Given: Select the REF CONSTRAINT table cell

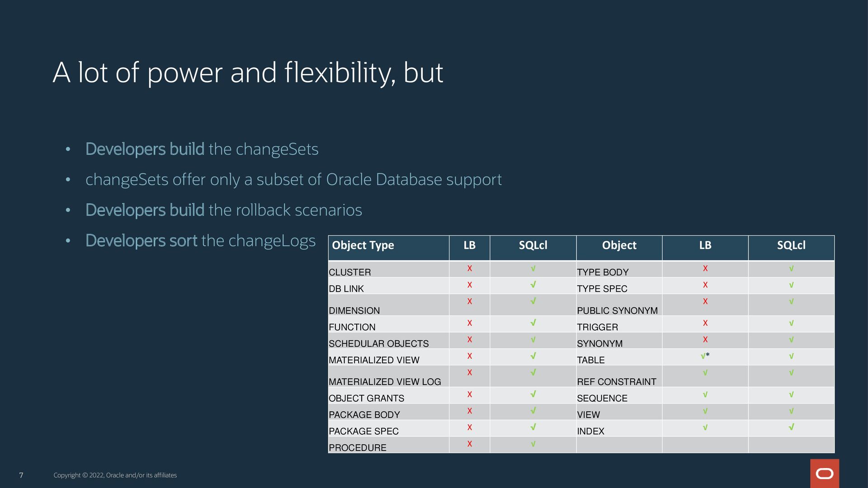Looking at the screenshot, I should (616, 381).
